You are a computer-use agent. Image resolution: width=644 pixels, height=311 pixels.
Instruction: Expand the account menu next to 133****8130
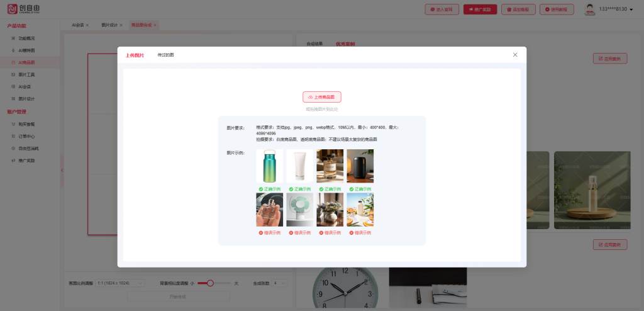(x=632, y=9)
